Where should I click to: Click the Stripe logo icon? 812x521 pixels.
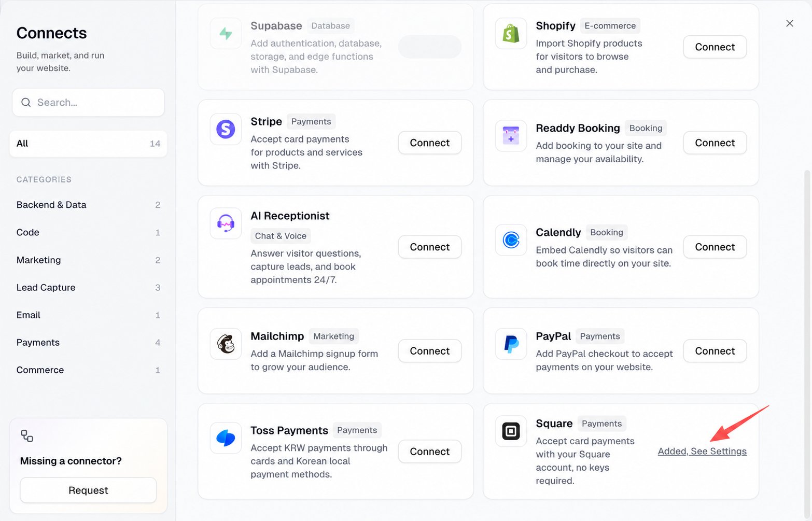226,129
